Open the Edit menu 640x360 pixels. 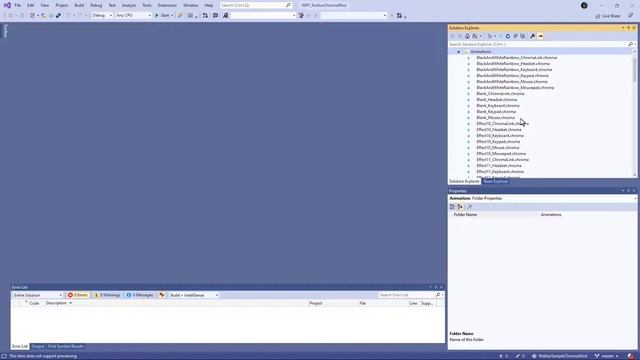31,5
